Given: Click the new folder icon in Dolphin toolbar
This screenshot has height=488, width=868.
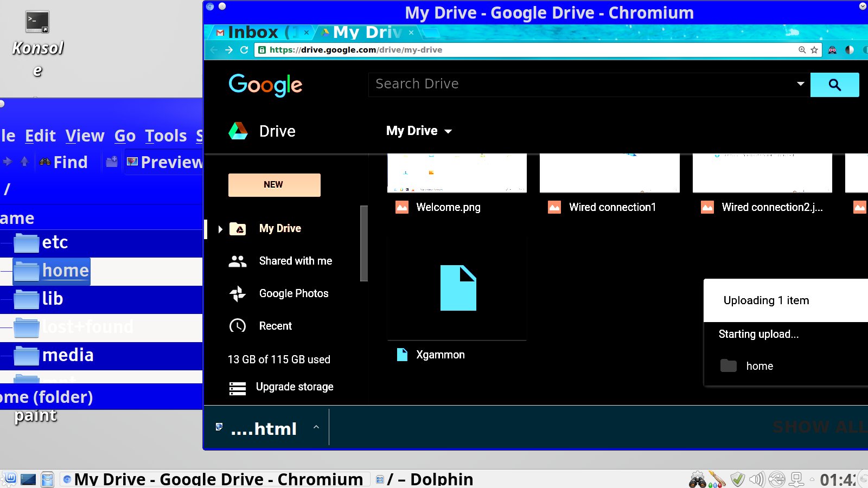Looking at the screenshot, I should [x=112, y=162].
